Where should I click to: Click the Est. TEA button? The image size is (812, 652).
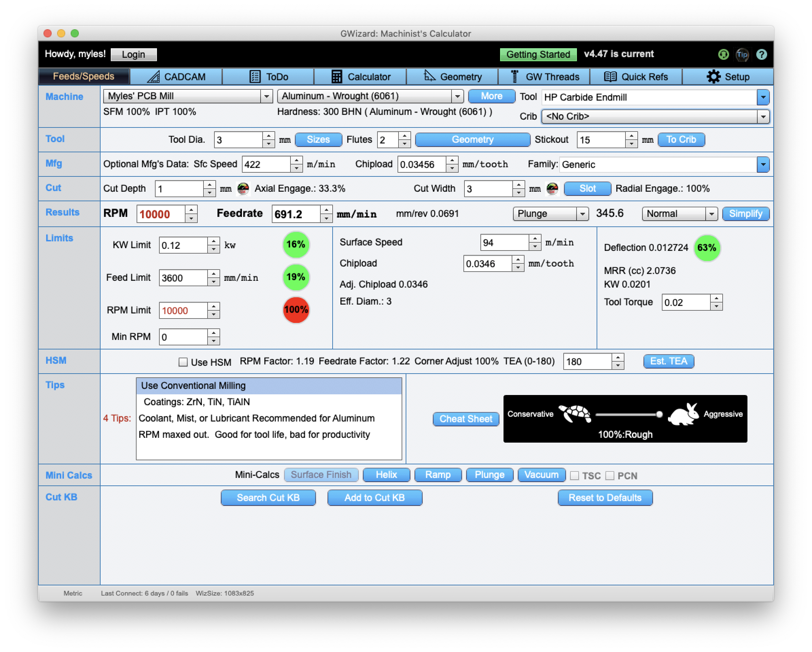click(669, 361)
